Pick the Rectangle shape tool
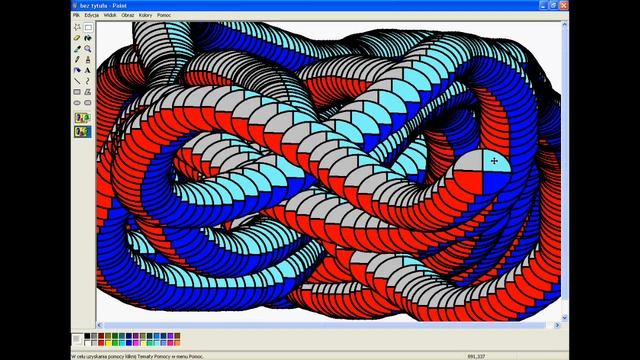The image size is (640, 360). pos(77,92)
